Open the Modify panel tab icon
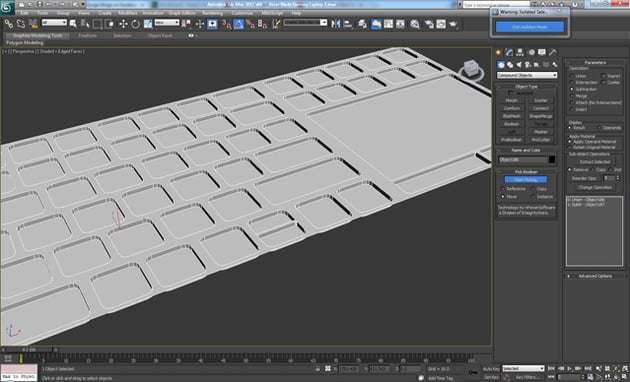 tap(509, 52)
